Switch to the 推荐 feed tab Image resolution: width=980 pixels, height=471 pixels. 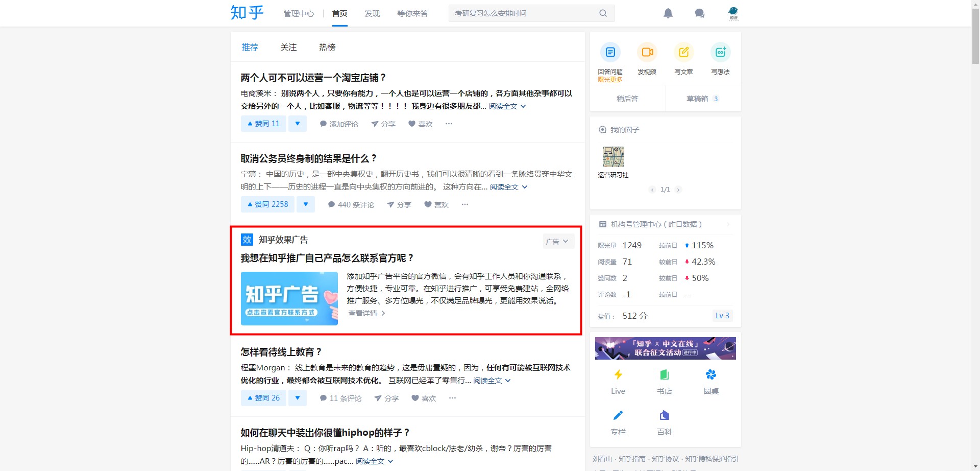250,47
